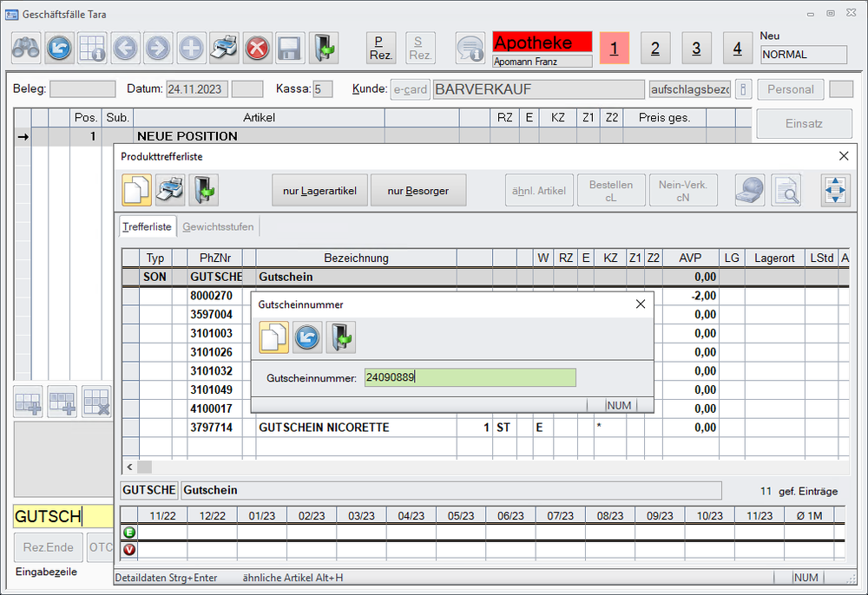Click the expand arrows icon in Produkttrefferliste

coord(835,190)
